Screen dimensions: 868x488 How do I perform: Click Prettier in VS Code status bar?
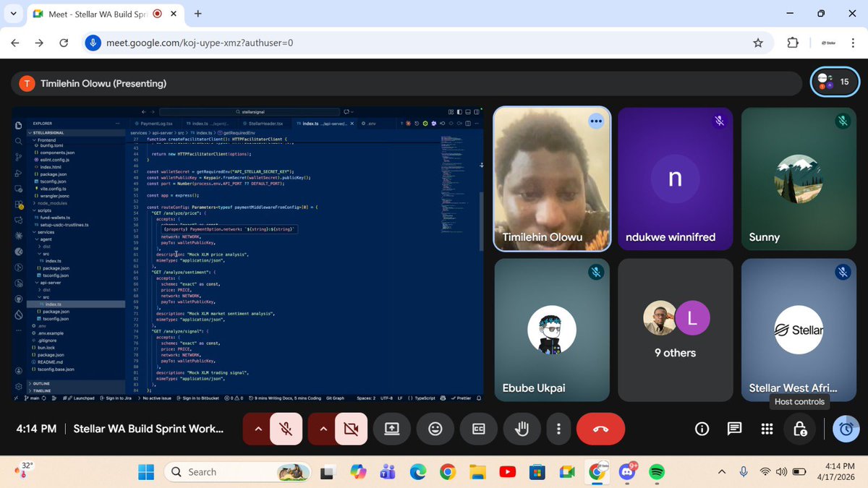[462, 398]
